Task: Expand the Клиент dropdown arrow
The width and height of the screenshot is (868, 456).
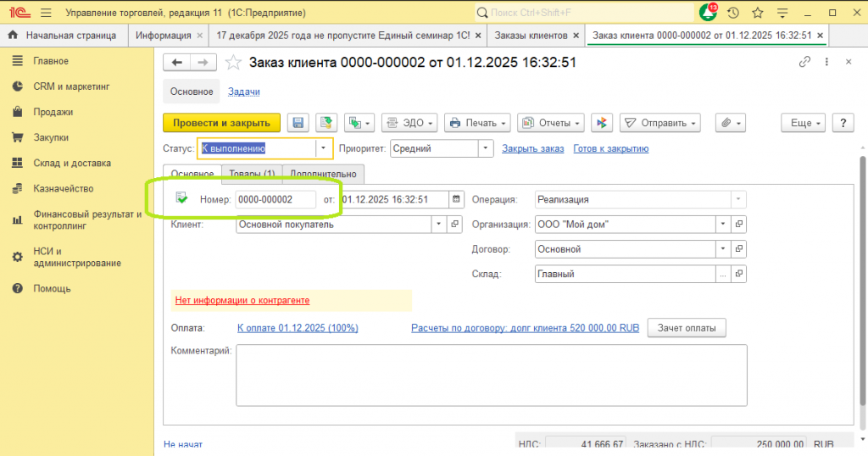Action: [439, 224]
